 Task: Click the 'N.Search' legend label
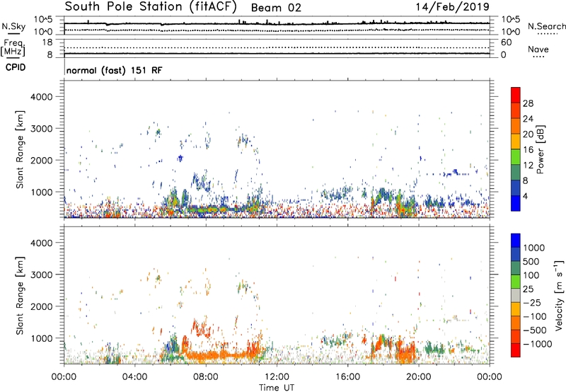pyautogui.click(x=546, y=26)
